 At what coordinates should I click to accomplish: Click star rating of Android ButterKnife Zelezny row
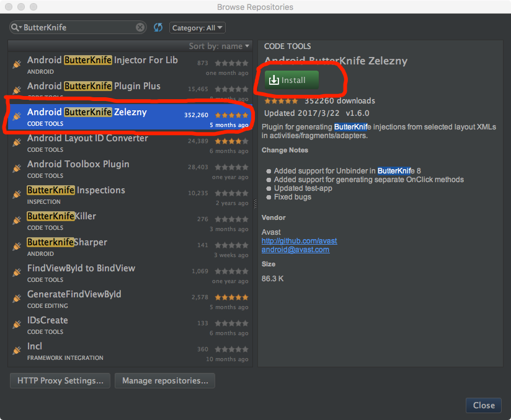point(231,115)
